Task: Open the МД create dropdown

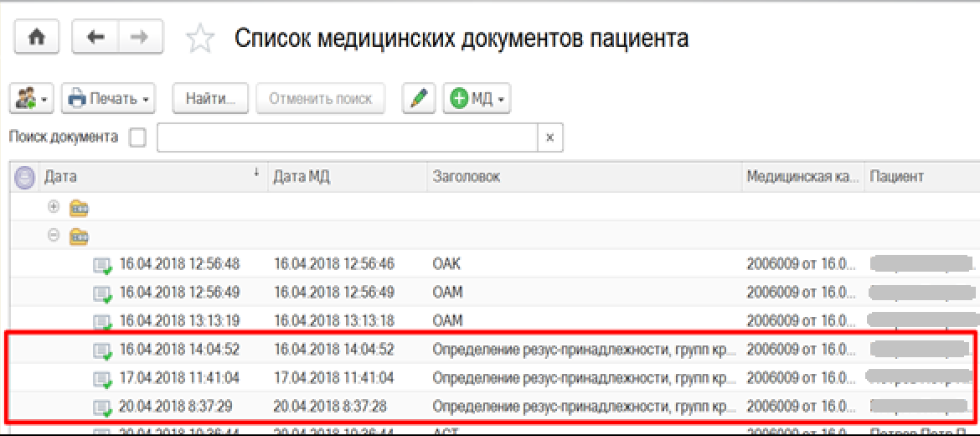Action: (477, 99)
